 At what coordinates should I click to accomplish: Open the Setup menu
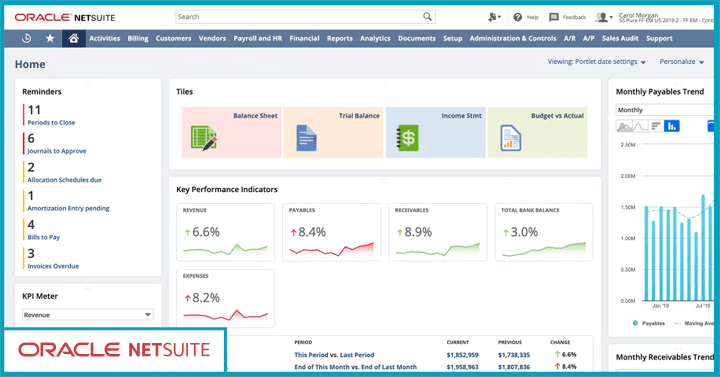click(x=452, y=39)
